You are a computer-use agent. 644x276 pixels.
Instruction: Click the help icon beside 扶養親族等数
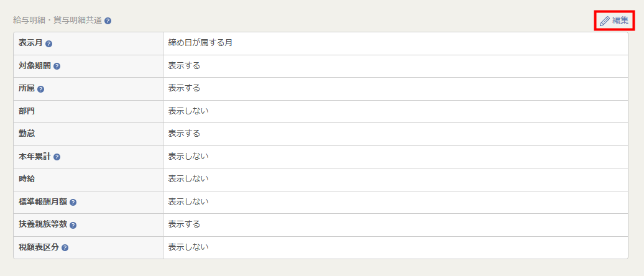click(73, 225)
